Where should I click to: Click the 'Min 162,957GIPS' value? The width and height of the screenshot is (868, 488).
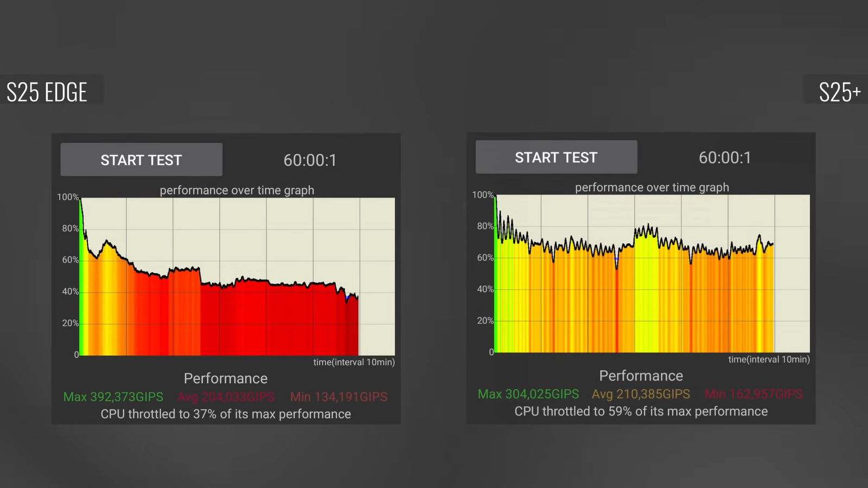[754, 394]
